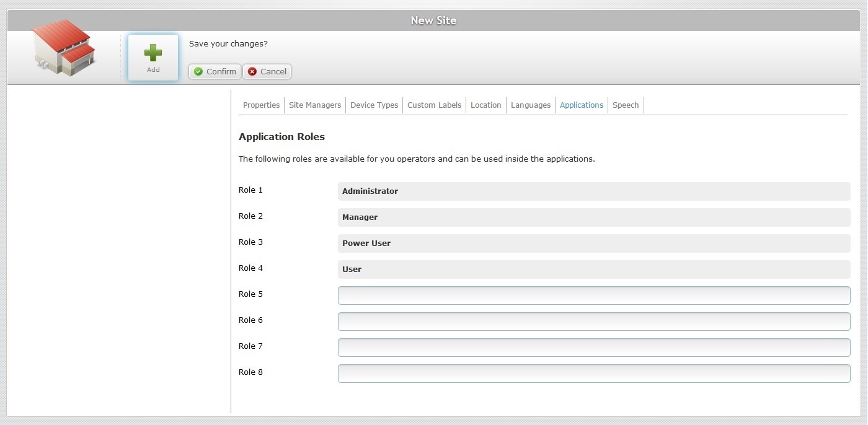Click the "Role 4" label
Screen dimensions: 868x425
[x=250, y=268]
